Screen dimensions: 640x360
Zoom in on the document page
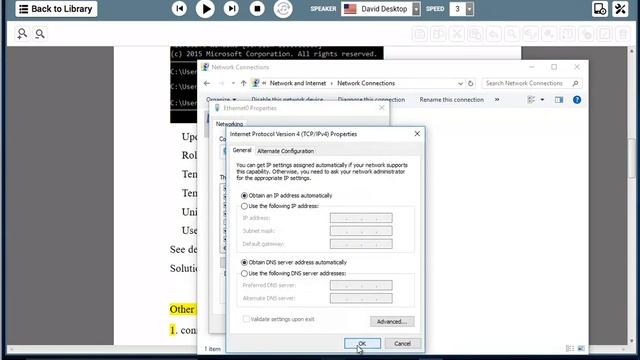click(22, 33)
